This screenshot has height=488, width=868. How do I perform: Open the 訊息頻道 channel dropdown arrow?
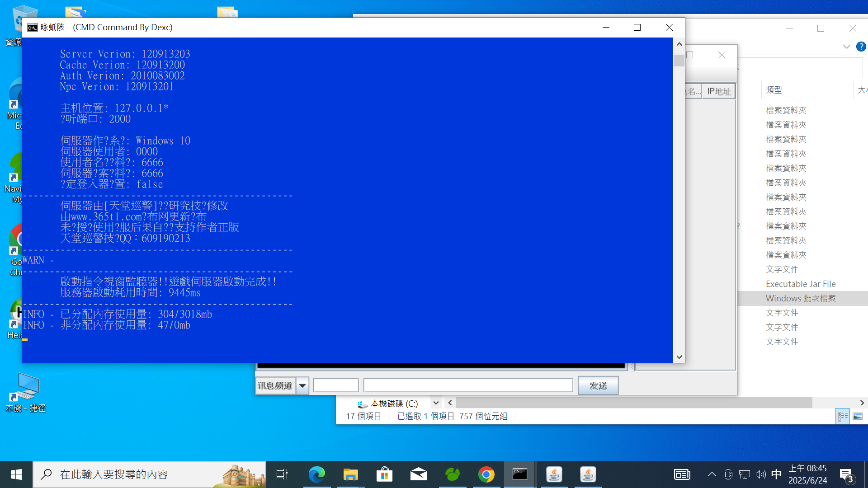302,386
